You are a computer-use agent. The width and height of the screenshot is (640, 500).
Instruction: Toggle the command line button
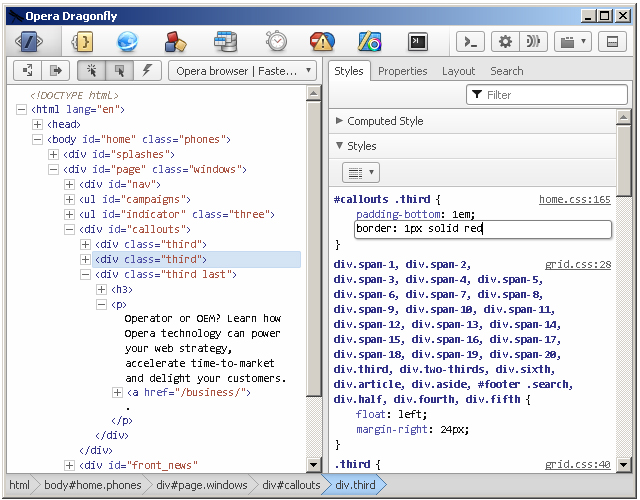point(470,41)
